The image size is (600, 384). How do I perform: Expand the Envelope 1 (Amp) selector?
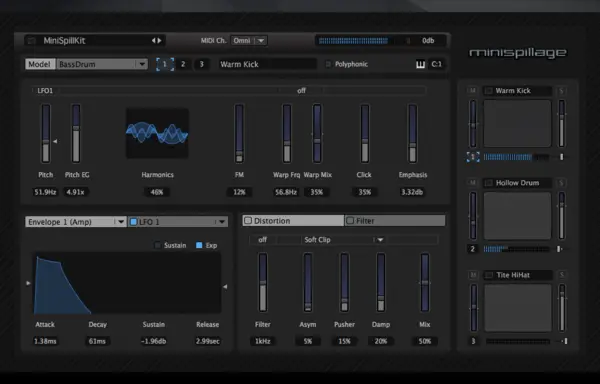tap(76, 222)
